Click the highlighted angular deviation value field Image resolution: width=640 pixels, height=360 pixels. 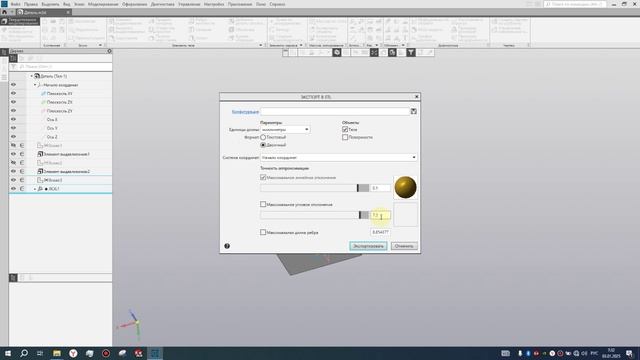coord(380,215)
